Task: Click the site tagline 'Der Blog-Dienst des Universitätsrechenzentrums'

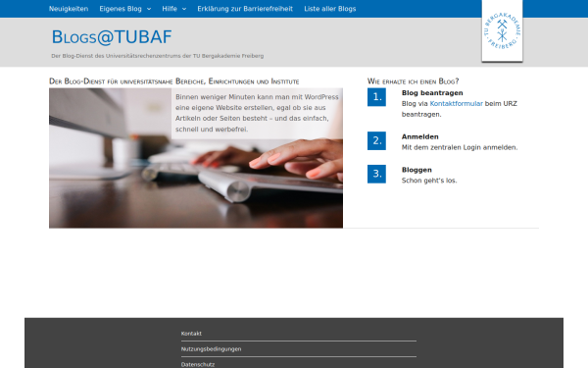Action: [158, 56]
